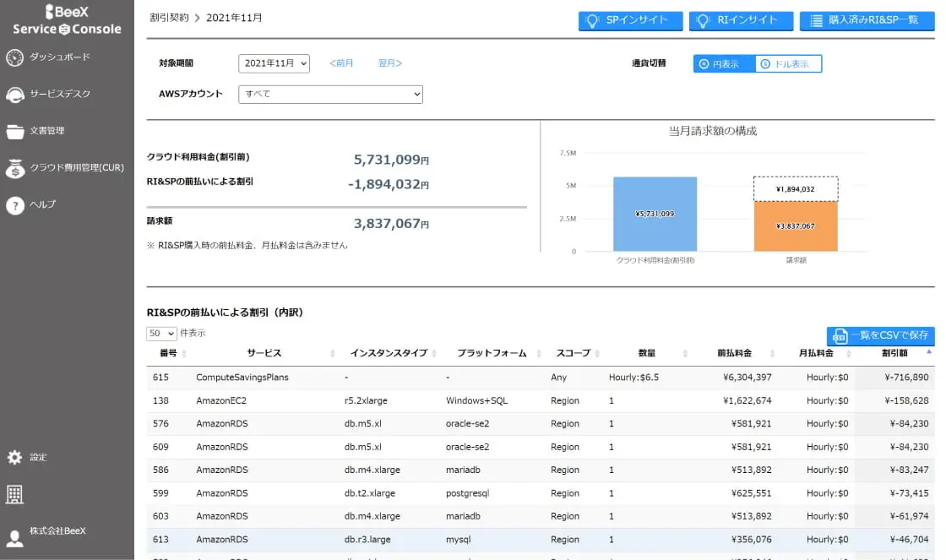The width and height of the screenshot is (946, 560).
Task: Click the mysql platform cell in row 613
Action: coord(458,540)
